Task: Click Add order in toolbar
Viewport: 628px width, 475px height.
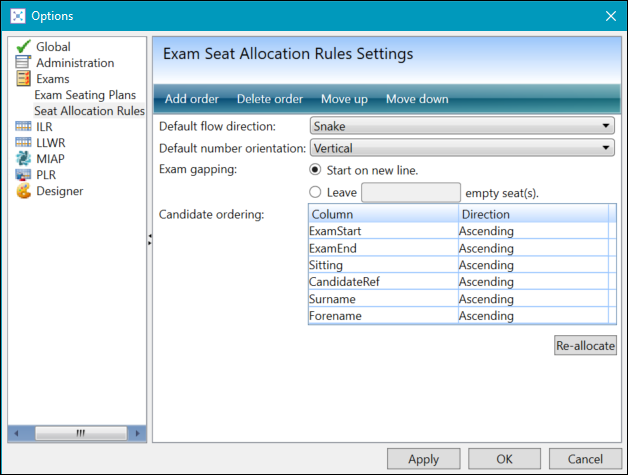Action: coord(192,99)
